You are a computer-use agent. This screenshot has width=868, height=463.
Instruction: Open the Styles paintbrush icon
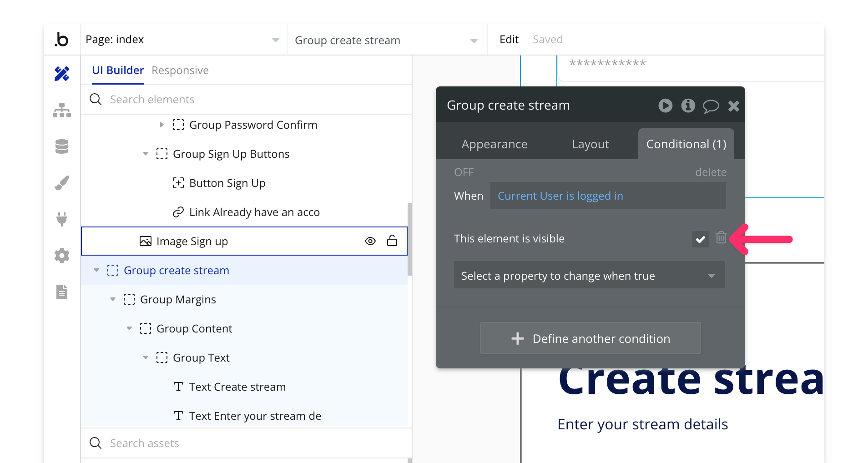tap(62, 183)
